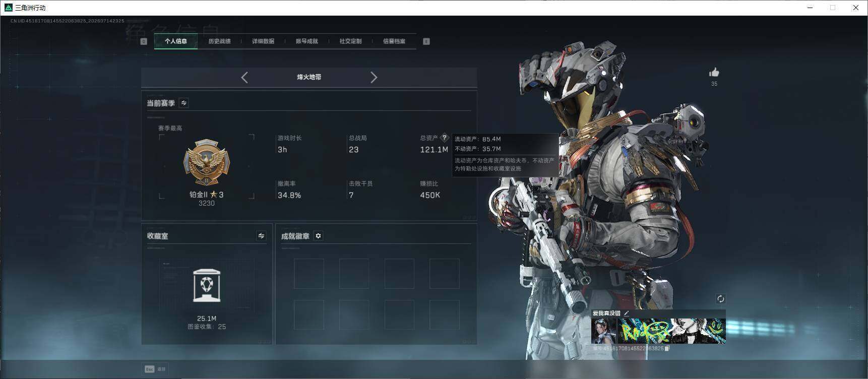Click the like count 35
Image resolution: width=868 pixels, height=379 pixels.
[x=714, y=84]
